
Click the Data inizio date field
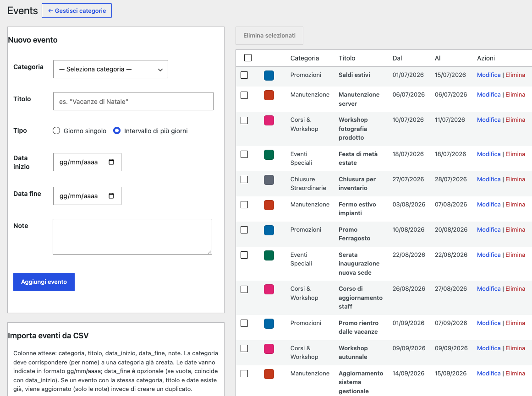click(x=87, y=162)
